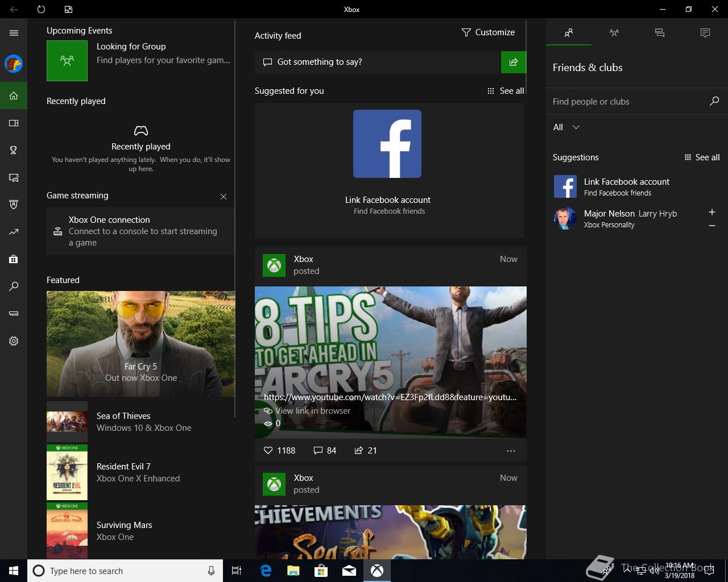
Task: Click the refresh icon in title bar
Action: pos(41,9)
